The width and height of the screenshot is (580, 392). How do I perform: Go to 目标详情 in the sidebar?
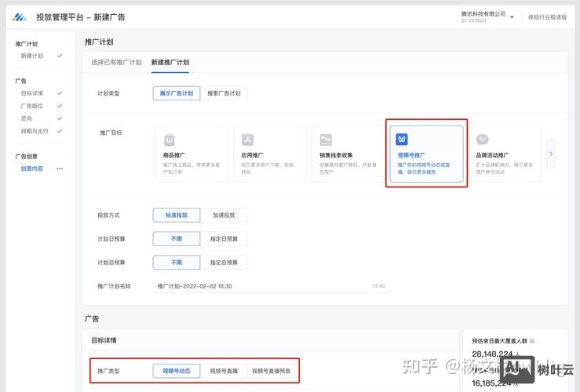coord(32,93)
